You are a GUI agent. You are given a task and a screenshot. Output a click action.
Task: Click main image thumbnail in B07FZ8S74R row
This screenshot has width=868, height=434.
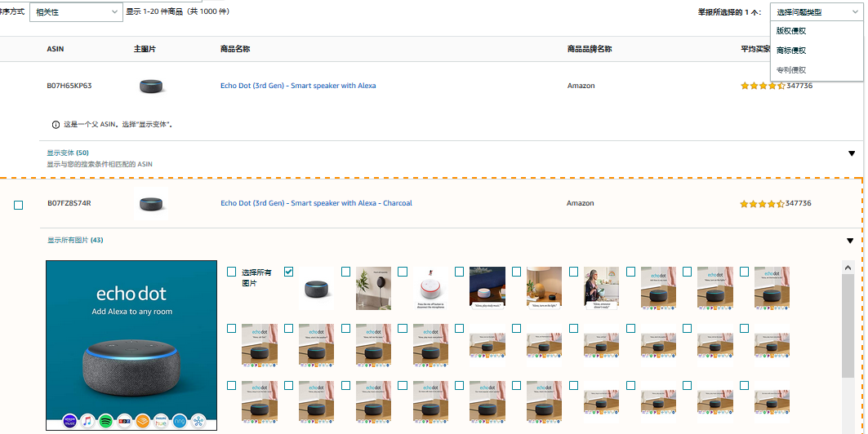[151, 203]
